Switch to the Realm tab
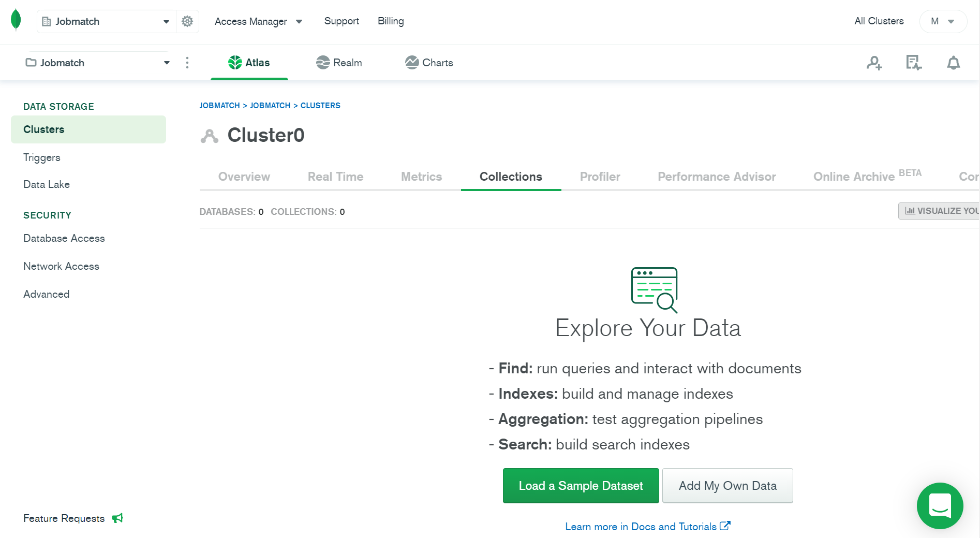The image size is (980, 538). click(339, 63)
